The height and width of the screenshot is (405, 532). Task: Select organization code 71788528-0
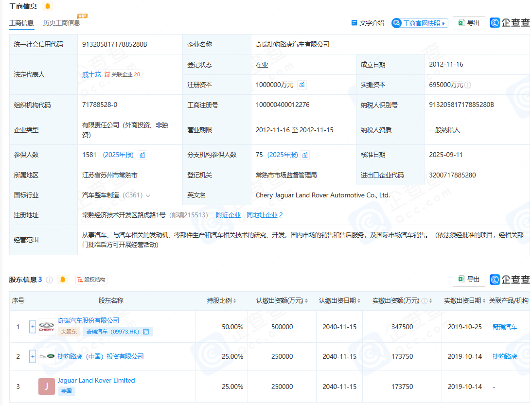tap(100, 105)
